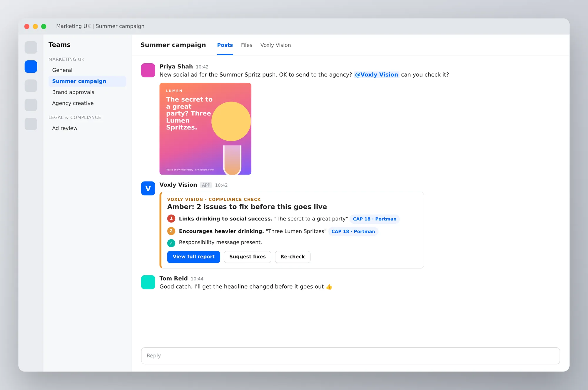Click the blue active app rail icon
Screen dimensions: 588x390
point(31,67)
